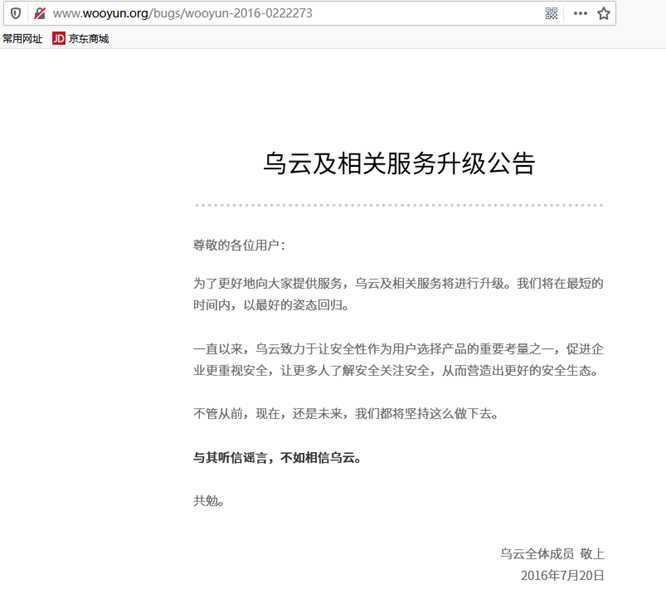Open the 常用网址 bookmark folder
Screen dimensions: 666x594
tap(23, 39)
